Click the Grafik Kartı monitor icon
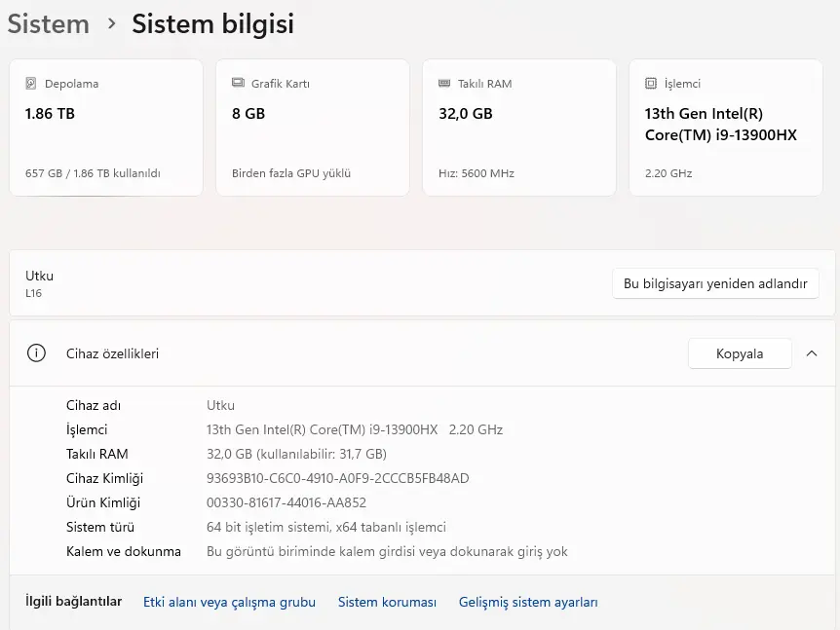 pyautogui.click(x=238, y=83)
